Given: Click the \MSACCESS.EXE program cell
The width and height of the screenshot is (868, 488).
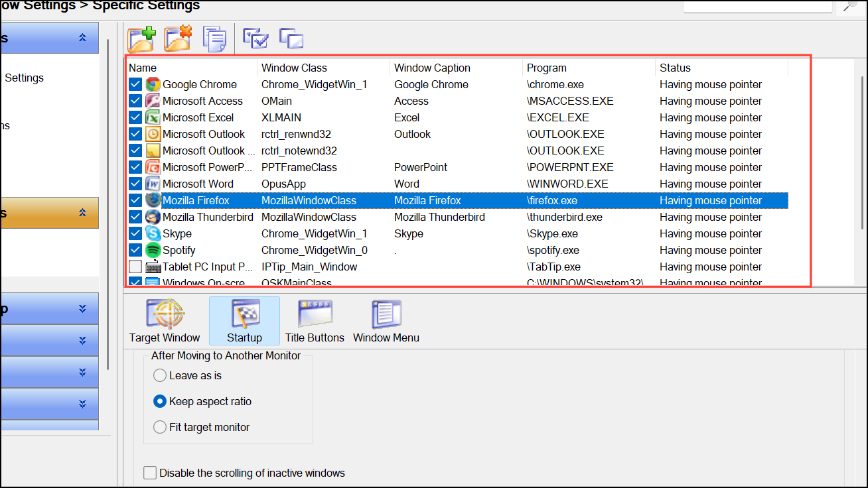Looking at the screenshot, I should coord(570,101).
